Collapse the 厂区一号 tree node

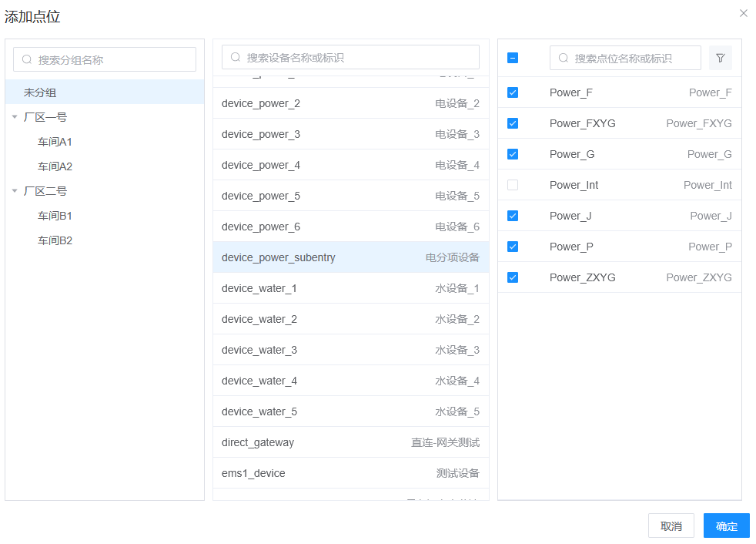(15, 117)
